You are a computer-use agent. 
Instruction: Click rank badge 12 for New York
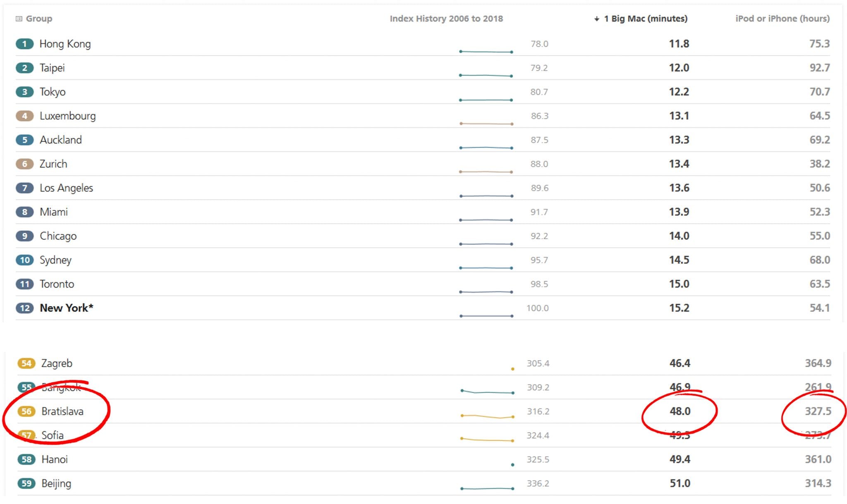(24, 308)
